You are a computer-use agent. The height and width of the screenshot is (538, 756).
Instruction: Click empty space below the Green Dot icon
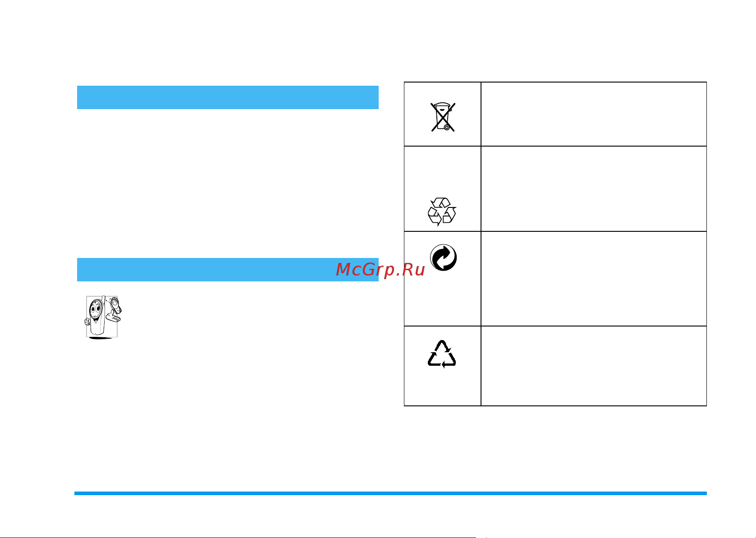tap(442, 299)
